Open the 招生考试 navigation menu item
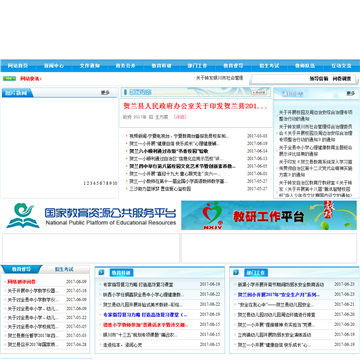This screenshot has width=360, height=360. click(269, 66)
